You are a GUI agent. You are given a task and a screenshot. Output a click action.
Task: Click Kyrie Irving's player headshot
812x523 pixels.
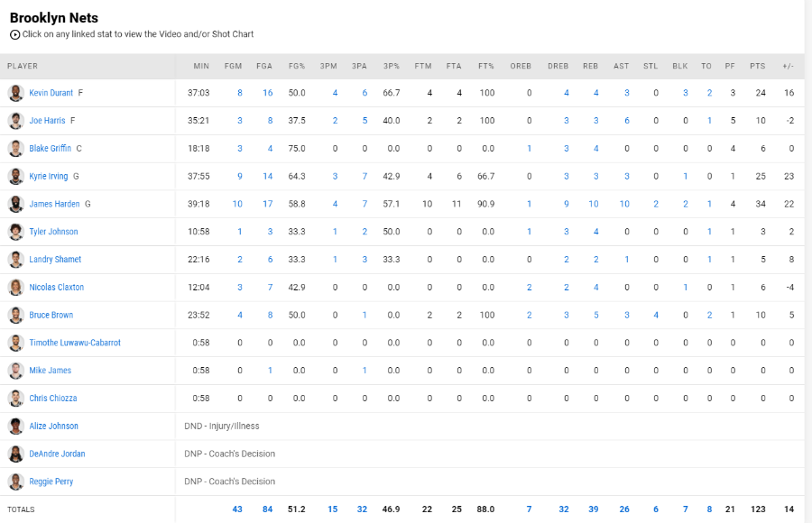tap(16, 177)
